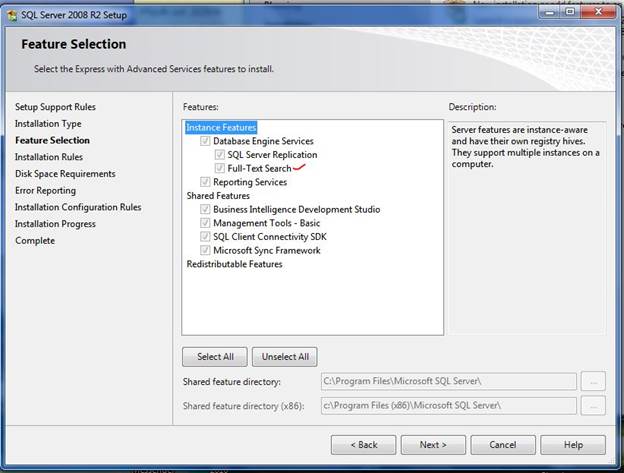This screenshot has width=624, height=473.
Task: Select the Instance Features tree node
Action: (x=221, y=127)
